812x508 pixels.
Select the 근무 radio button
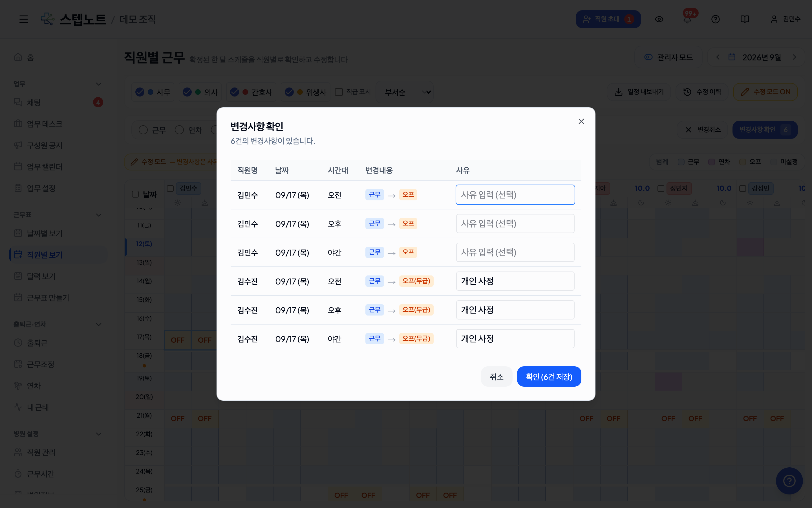(143, 130)
